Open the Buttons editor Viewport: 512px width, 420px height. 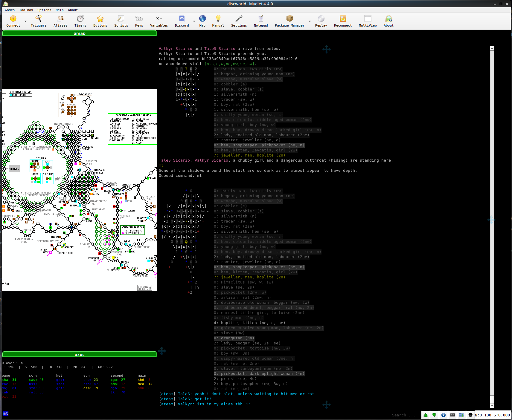point(100,21)
